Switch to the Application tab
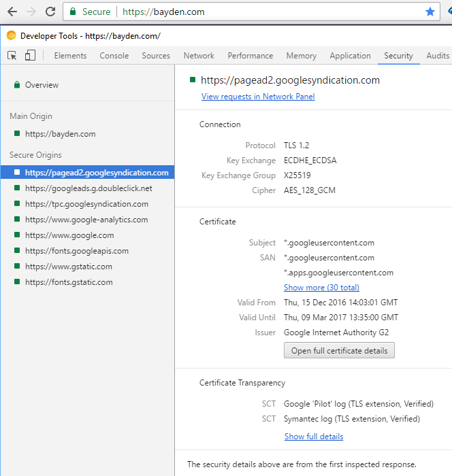The image size is (452, 476). [350, 56]
